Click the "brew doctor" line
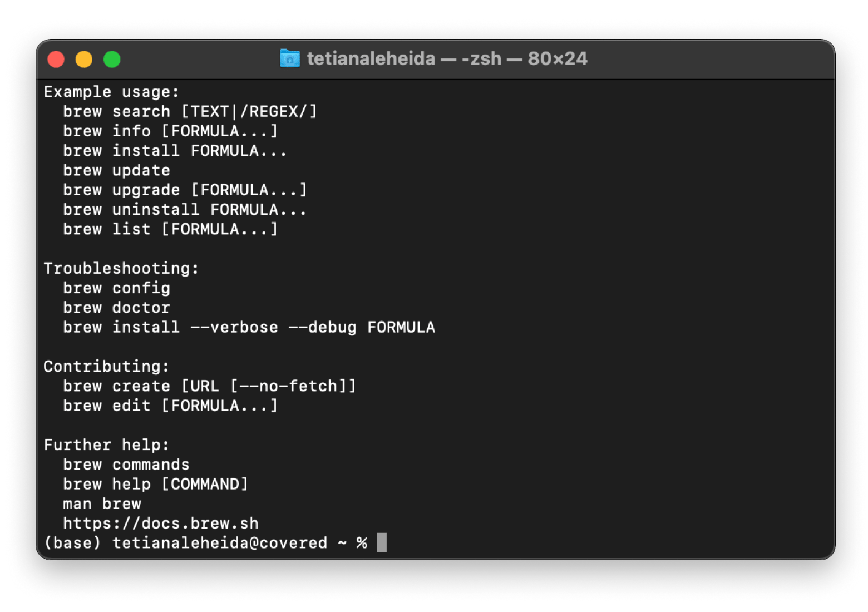Viewport: 868px width, 612px height. pyautogui.click(x=116, y=308)
